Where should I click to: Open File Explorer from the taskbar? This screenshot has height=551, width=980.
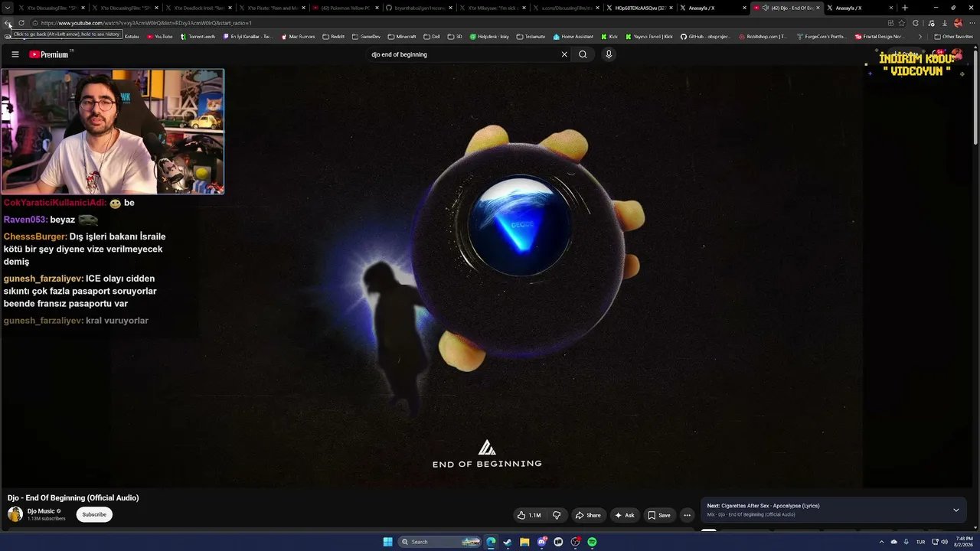(x=524, y=542)
